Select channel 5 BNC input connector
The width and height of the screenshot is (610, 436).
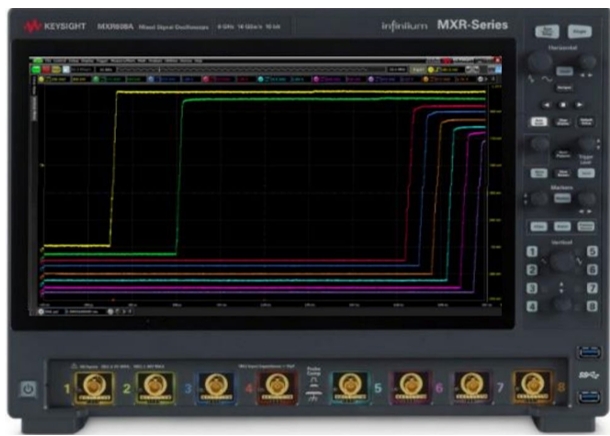pyautogui.click(x=350, y=387)
